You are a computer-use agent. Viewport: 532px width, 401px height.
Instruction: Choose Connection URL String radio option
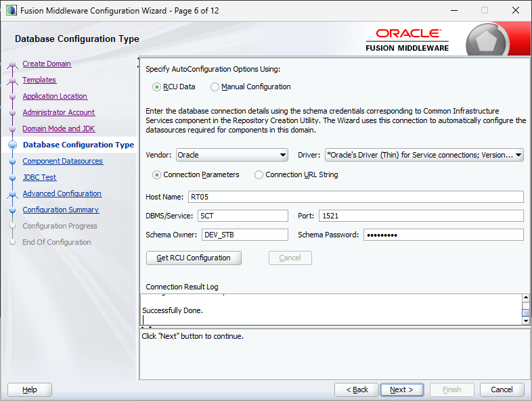[x=259, y=175]
